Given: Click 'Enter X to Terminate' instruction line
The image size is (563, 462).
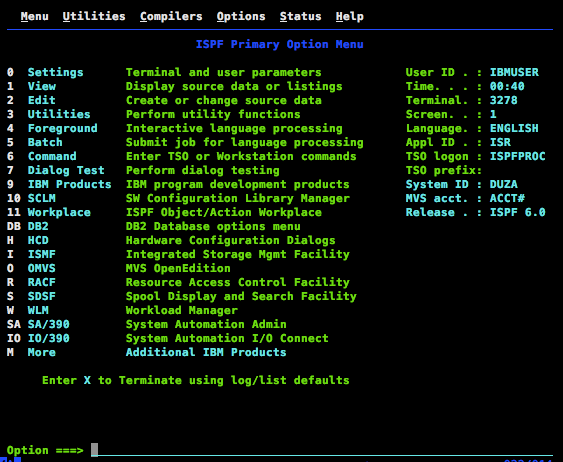Looking at the screenshot, I should (x=196, y=380).
